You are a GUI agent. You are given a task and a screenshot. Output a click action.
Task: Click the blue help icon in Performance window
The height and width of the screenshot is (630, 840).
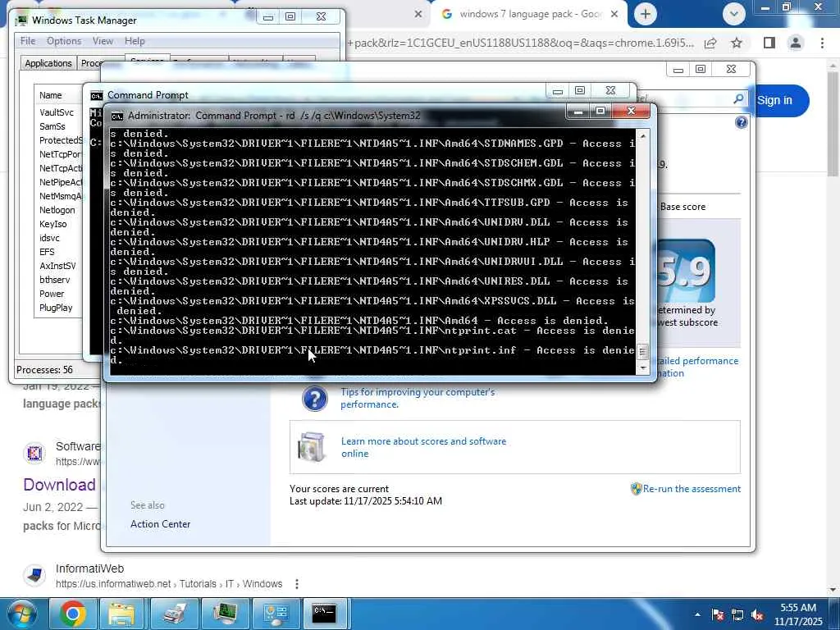(x=741, y=123)
